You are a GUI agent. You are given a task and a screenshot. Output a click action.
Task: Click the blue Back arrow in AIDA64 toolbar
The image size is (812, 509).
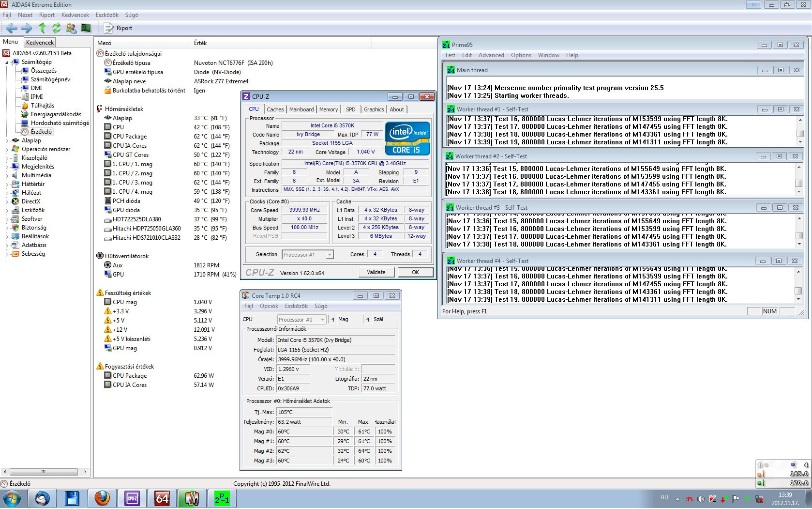12,28
